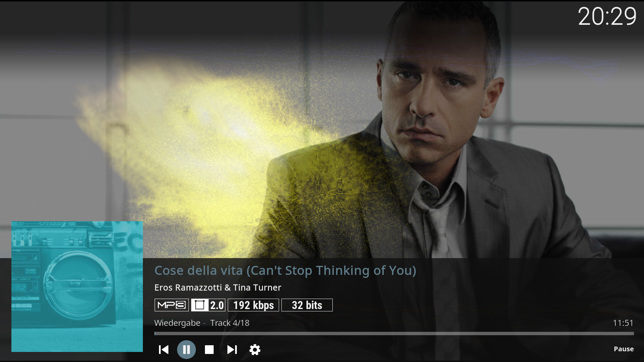This screenshot has width=644, height=362.
Task: Skip to the next track
Action: (x=232, y=350)
